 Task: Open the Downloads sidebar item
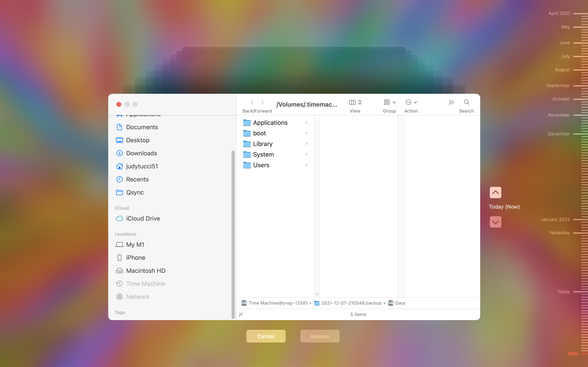click(x=141, y=153)
